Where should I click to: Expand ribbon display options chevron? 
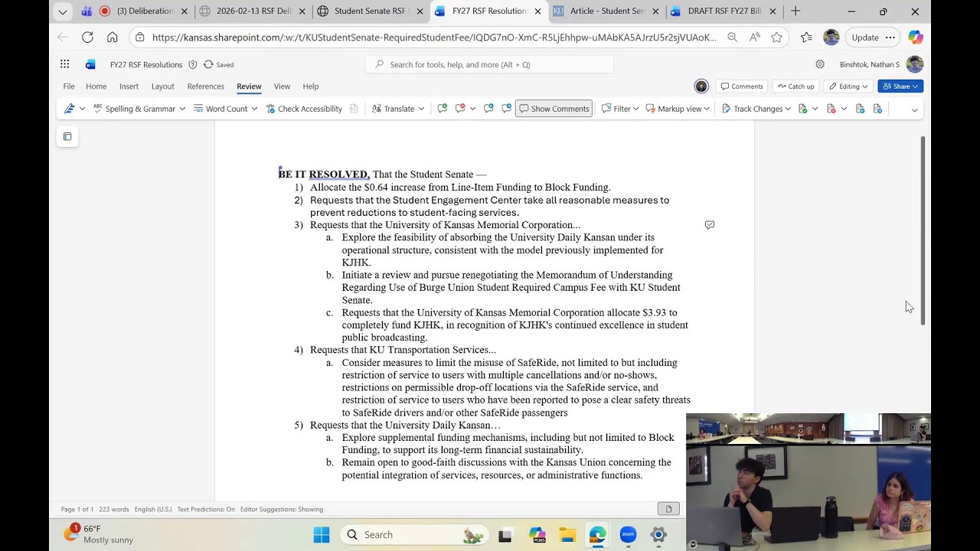pos(914,109)
